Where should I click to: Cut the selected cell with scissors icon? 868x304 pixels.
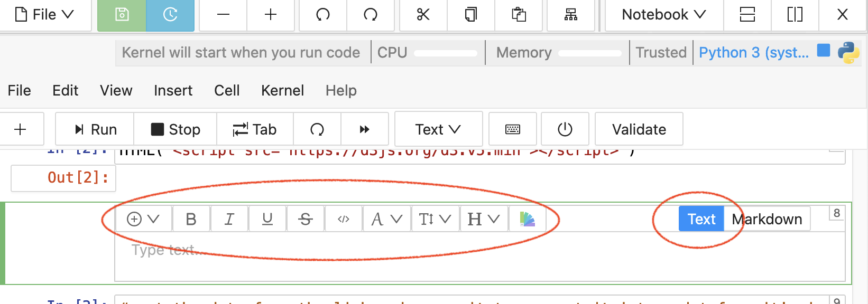(x=423, y=15)
